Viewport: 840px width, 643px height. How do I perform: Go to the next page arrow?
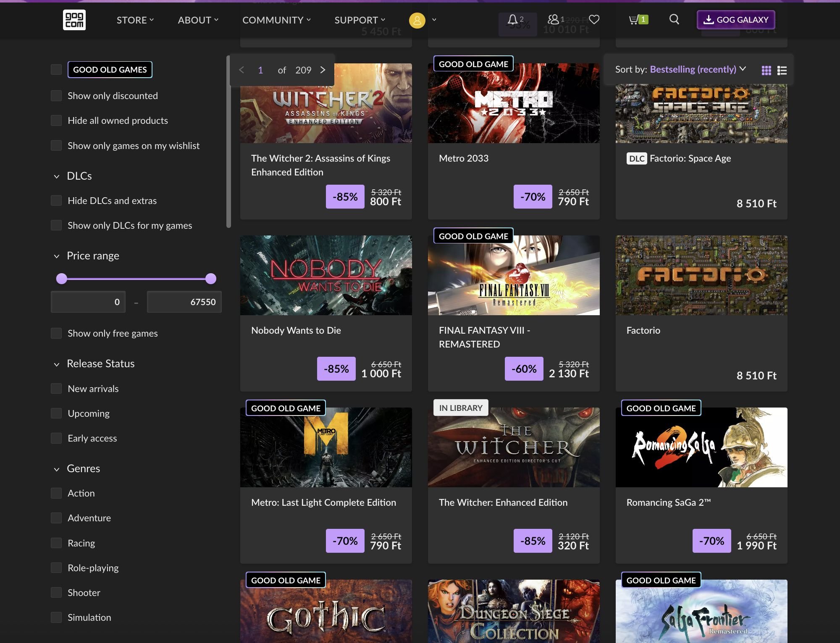[x=323, y=70]
